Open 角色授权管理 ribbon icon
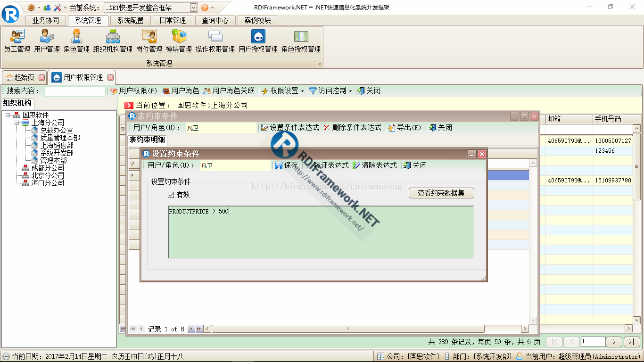 click(x=301, y=41)
